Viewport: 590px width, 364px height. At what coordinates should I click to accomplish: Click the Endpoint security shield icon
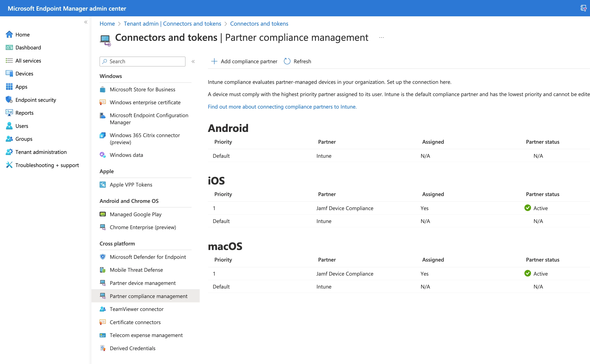[9, 100]
